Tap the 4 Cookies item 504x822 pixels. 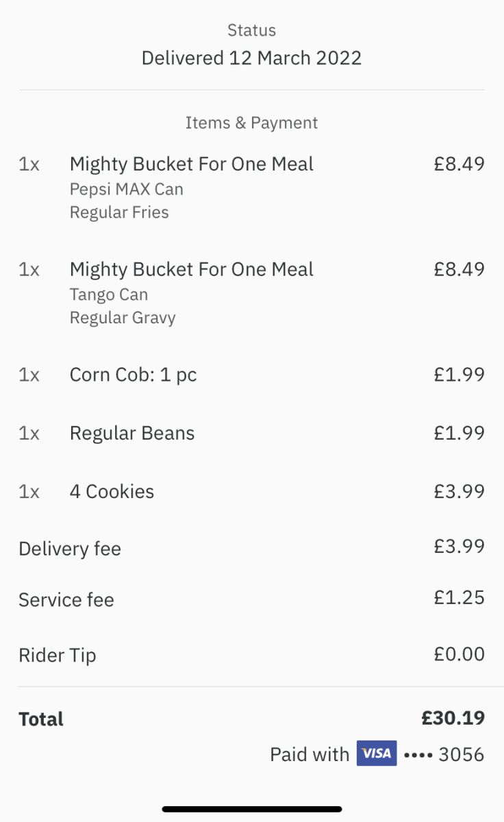[112, 491]
